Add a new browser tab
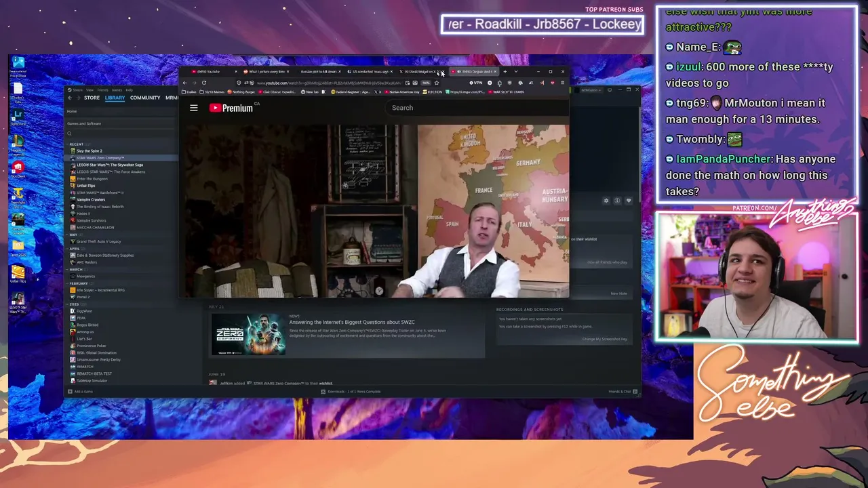 point(505,71)
